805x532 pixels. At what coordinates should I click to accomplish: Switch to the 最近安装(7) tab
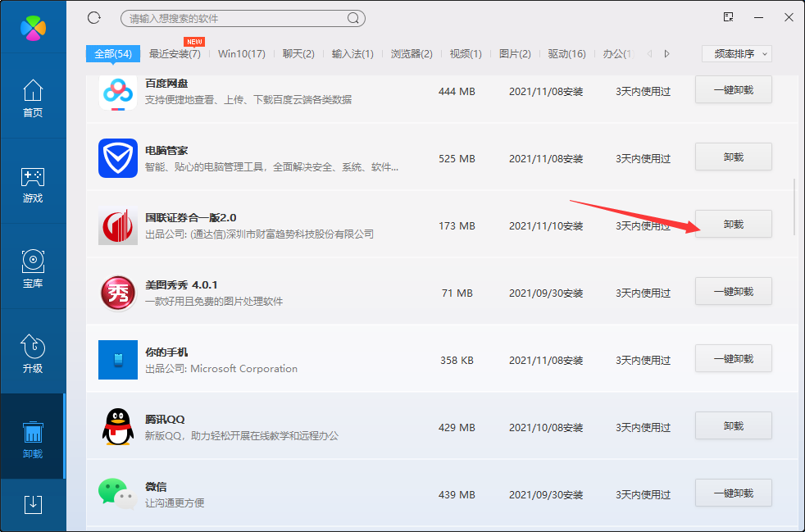(175, 54)
